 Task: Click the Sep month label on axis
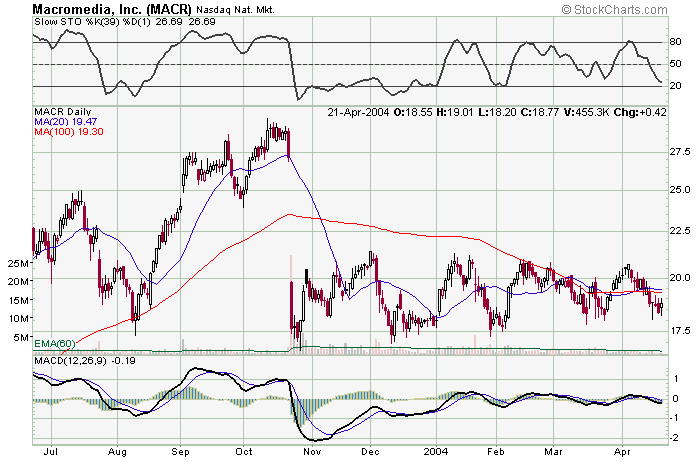[x=180, y=452]
